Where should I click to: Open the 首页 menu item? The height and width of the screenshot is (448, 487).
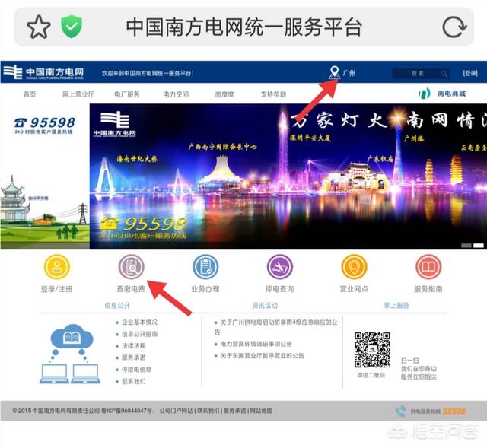click(30, 94)
